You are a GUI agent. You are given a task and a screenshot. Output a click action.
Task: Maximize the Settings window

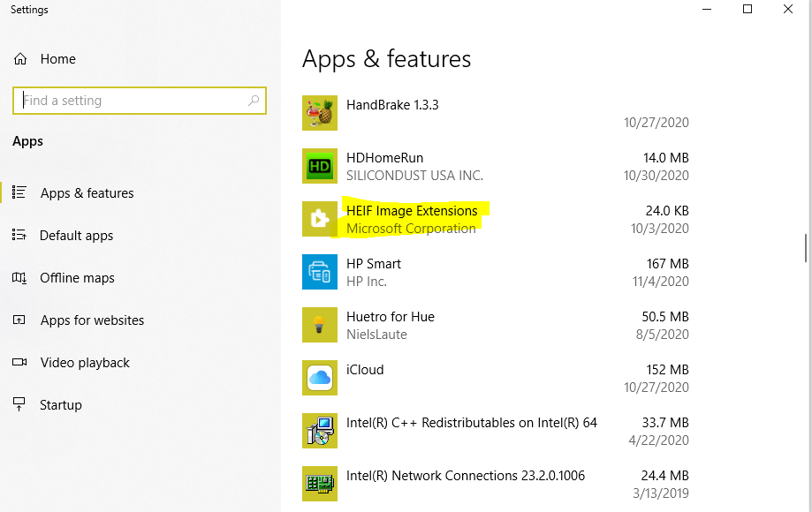[x=747, y=9]
